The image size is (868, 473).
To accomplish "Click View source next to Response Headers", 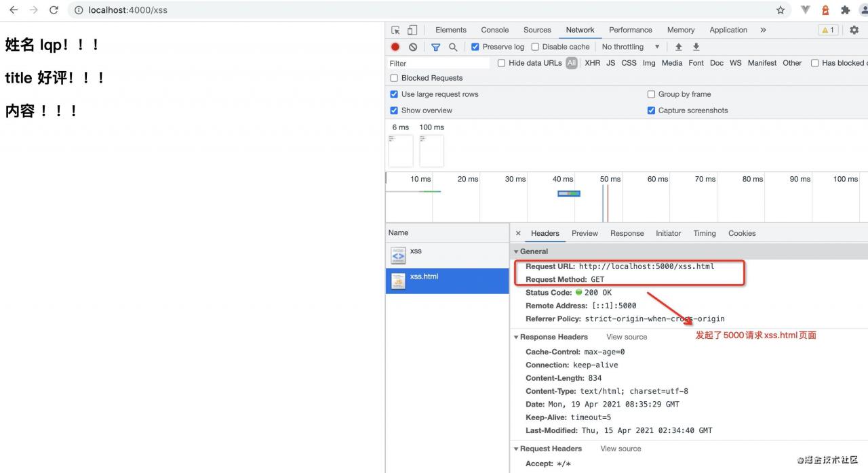I will [626, 337].
